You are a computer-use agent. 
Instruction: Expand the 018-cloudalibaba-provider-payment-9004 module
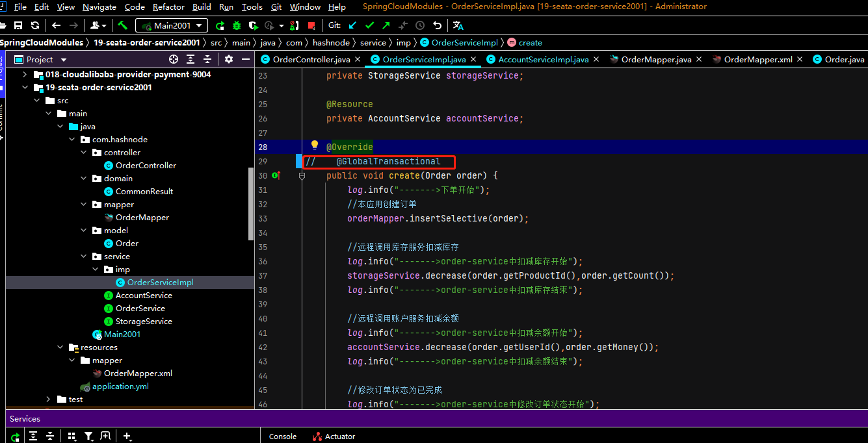25,75
